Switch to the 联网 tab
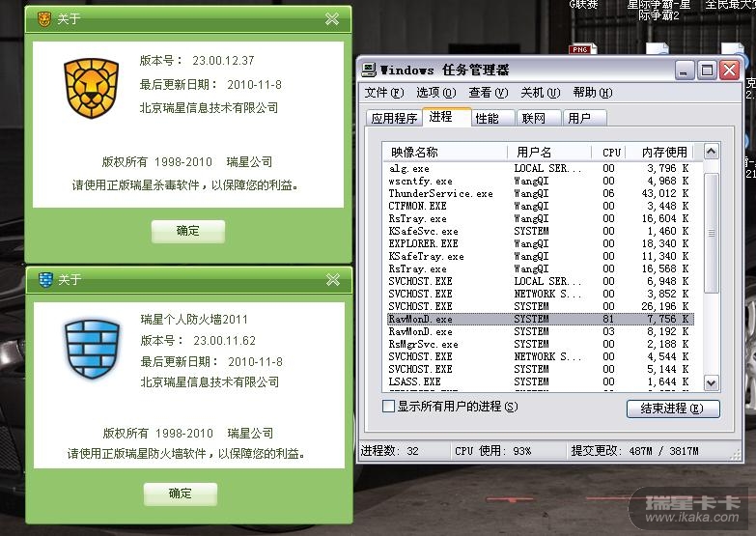The image size is (756, 536). [x=539, y=118]
